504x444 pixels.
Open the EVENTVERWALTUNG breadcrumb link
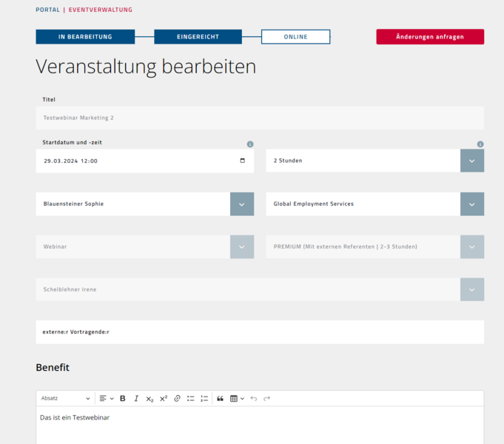pos(101,10)
